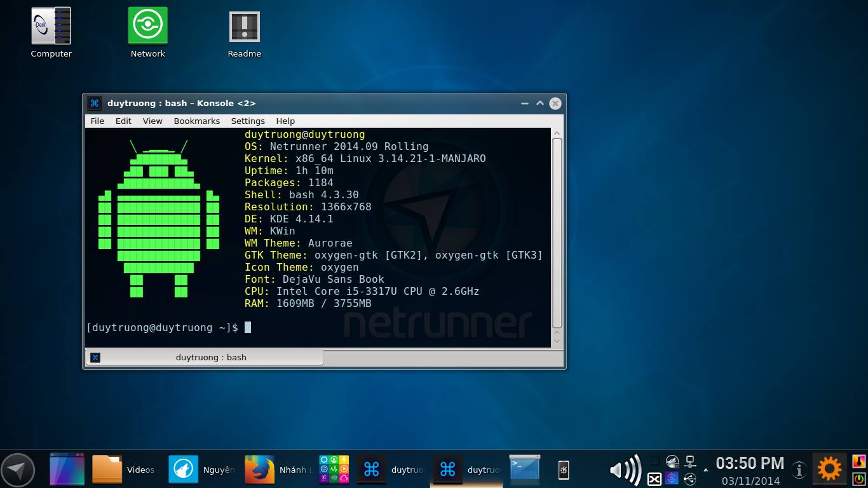Open the colorful app grid icon

pyautogui.click(x=334, y=470)
